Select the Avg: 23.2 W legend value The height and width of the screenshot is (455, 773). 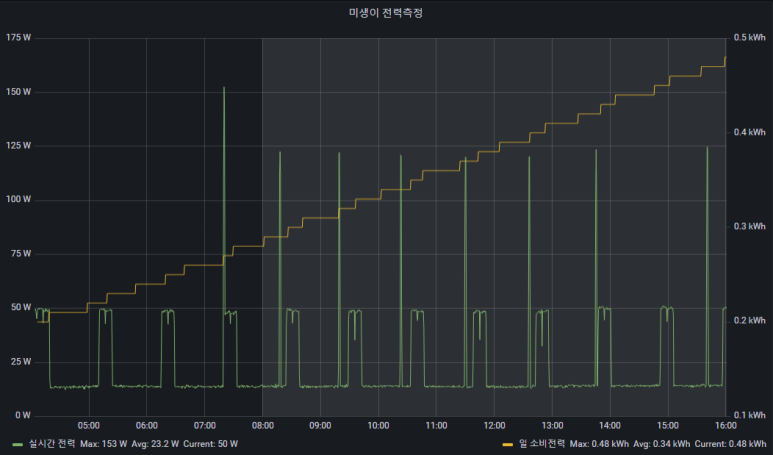pyautogui.click(x=155, y=444)
